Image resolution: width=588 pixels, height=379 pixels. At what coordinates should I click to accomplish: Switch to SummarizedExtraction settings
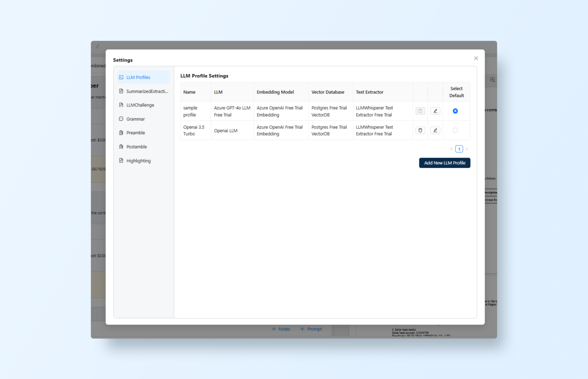[x=121, y=91]
